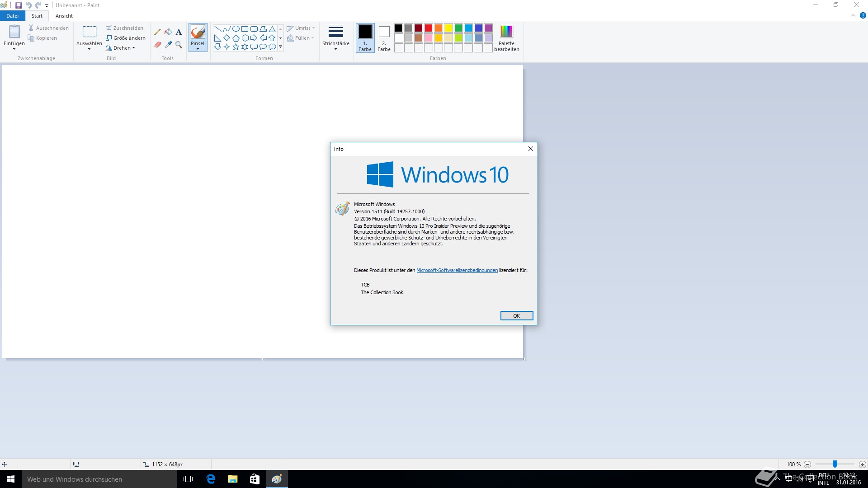This screenshot has width=868, height=488.
Task: Choose the rounded rectangular callout shape
Action: pos(254,47)
